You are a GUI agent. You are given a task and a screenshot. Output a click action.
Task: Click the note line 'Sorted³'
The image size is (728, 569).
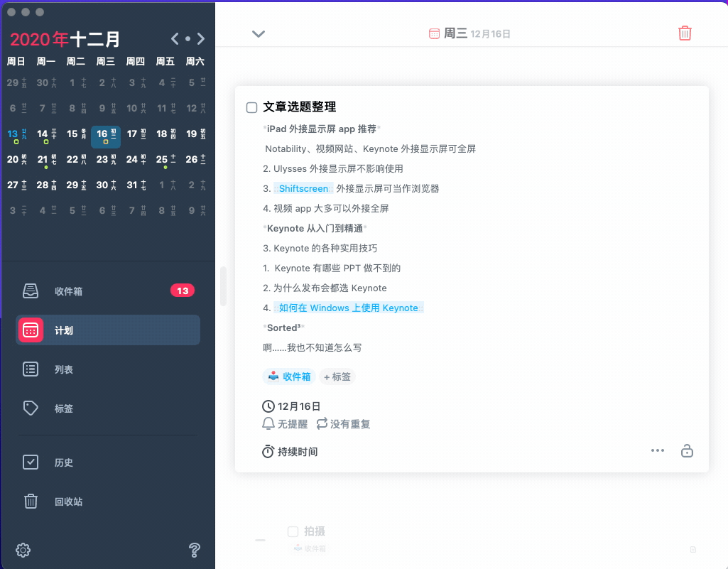tap(283, 328)
